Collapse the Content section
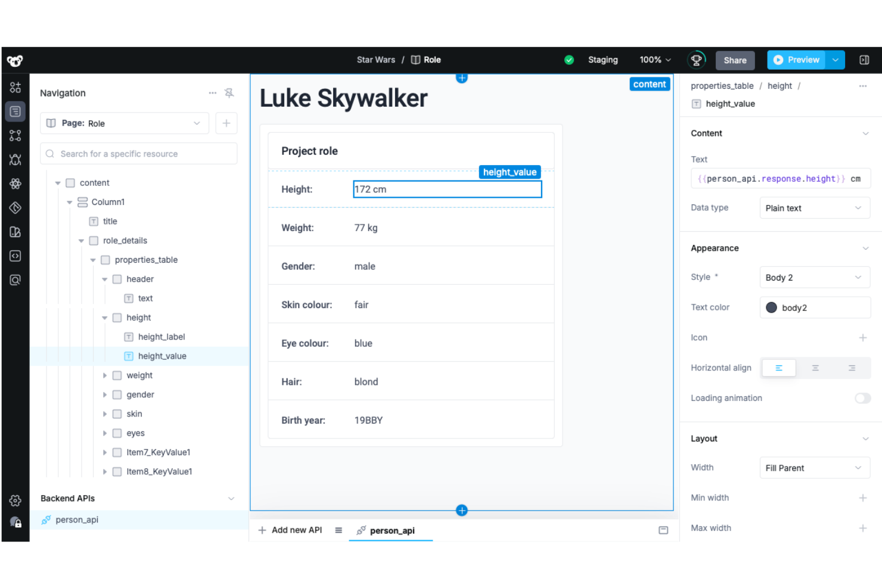 pyautogui.click(x=865, y=133)
